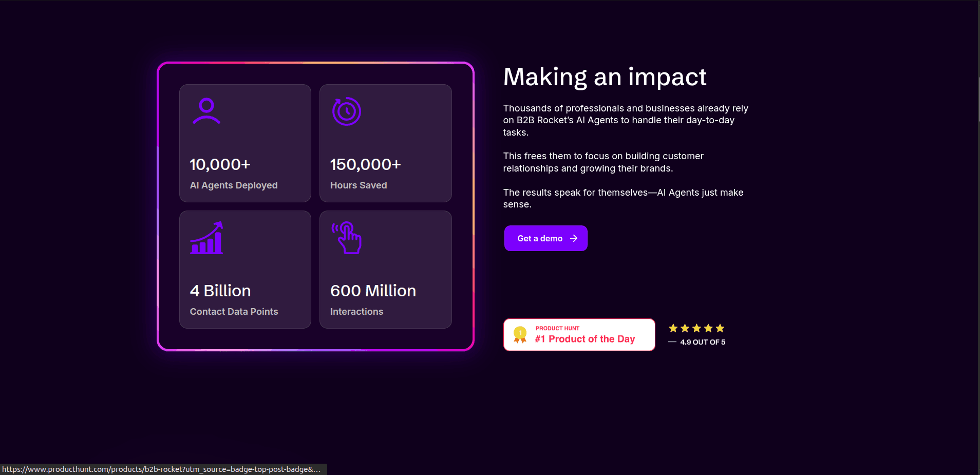Click the 150,000+ stat figure
The height and width of the screenshot is (475, 980).
(x=365, y=164)
